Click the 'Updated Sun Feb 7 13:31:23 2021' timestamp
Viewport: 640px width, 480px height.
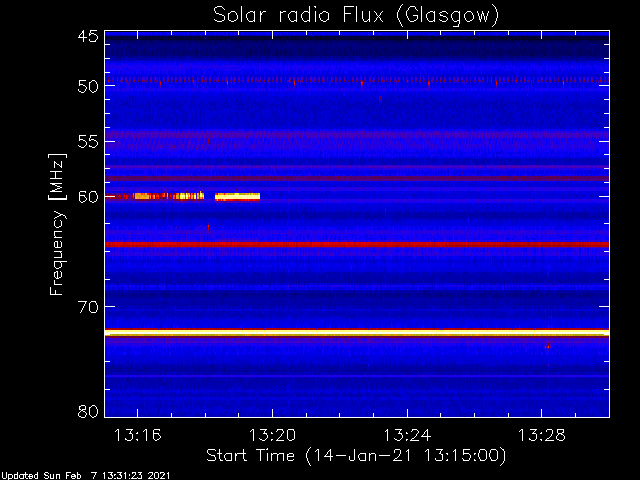tap(85, 476)
